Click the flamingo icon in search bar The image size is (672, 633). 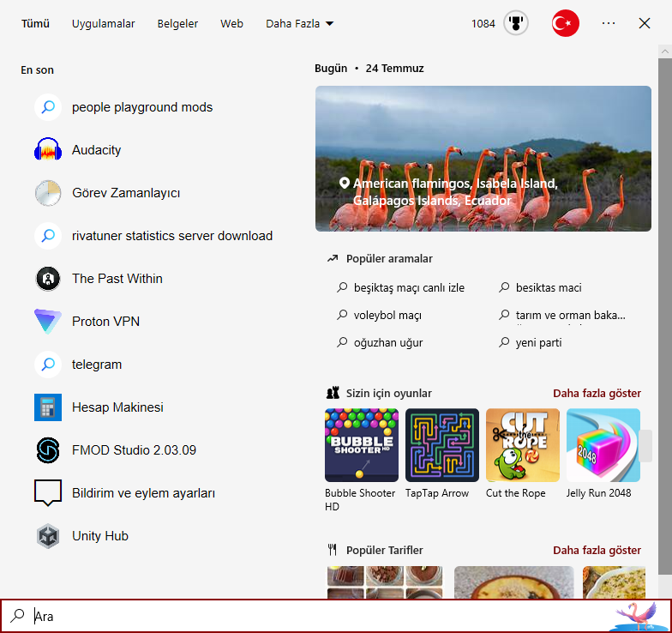click(638, 616)
